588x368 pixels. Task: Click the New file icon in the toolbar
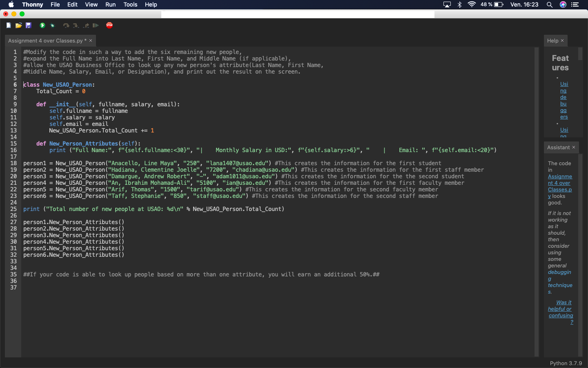9,25
